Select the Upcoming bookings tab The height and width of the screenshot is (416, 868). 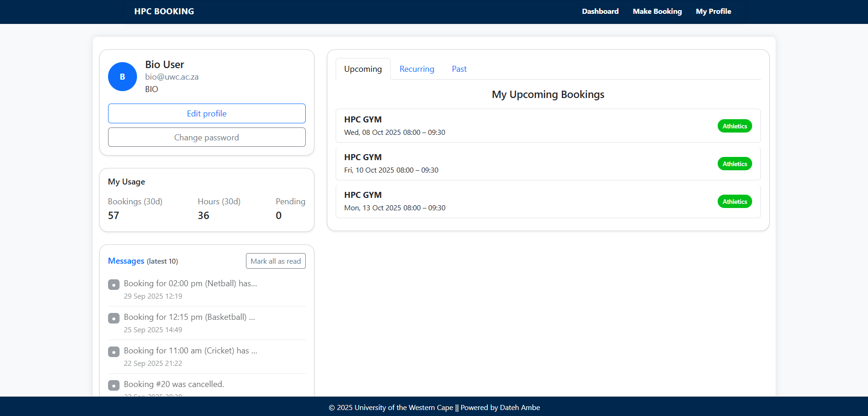coord(363,69)
